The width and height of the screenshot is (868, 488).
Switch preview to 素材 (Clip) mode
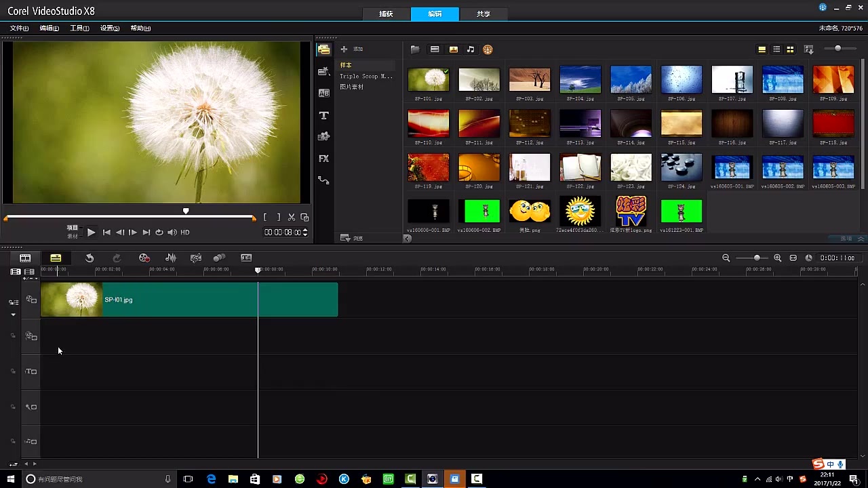pos(72,236)
